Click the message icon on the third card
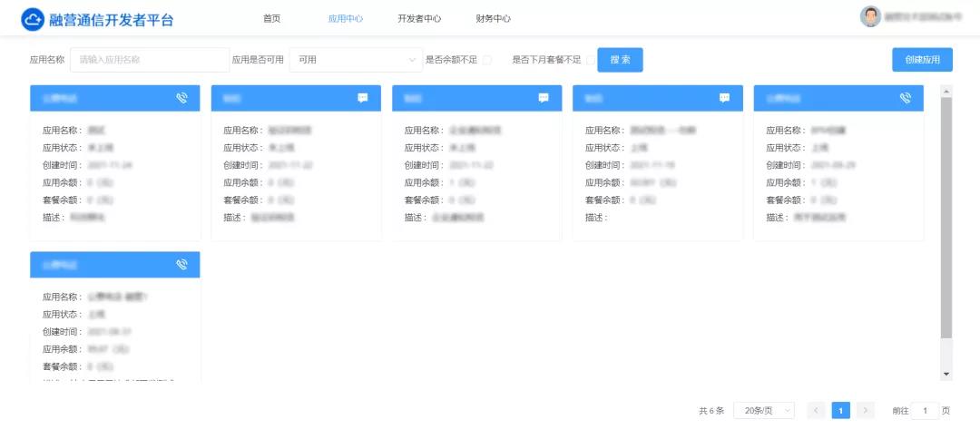 (x=544, y=98)
